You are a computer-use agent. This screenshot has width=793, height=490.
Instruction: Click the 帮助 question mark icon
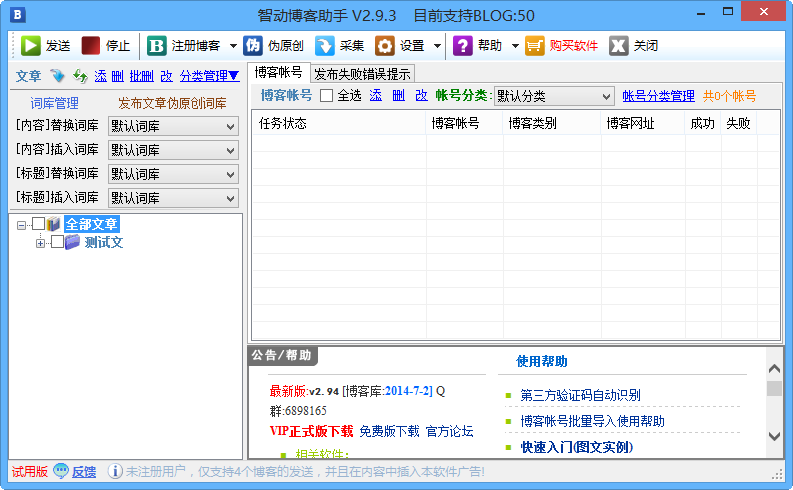[463, 46]
